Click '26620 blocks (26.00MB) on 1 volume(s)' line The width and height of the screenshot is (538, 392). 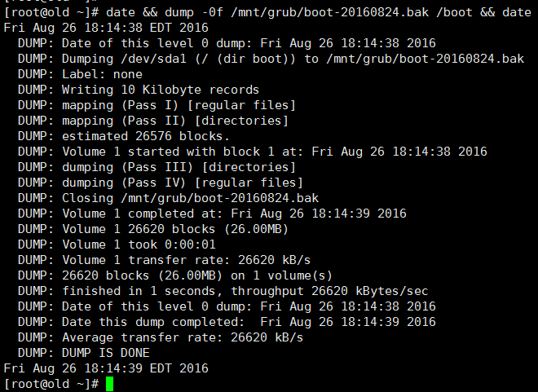point(175,275)
